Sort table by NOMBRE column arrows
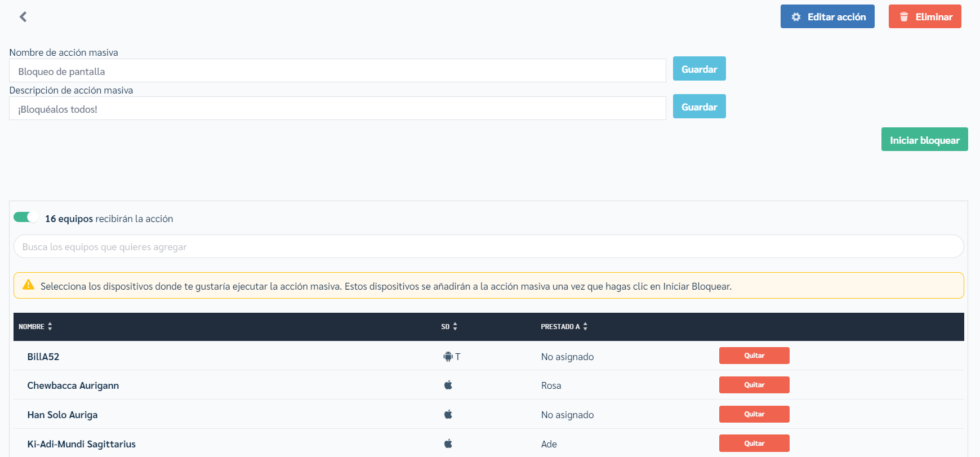 [50, 327]
